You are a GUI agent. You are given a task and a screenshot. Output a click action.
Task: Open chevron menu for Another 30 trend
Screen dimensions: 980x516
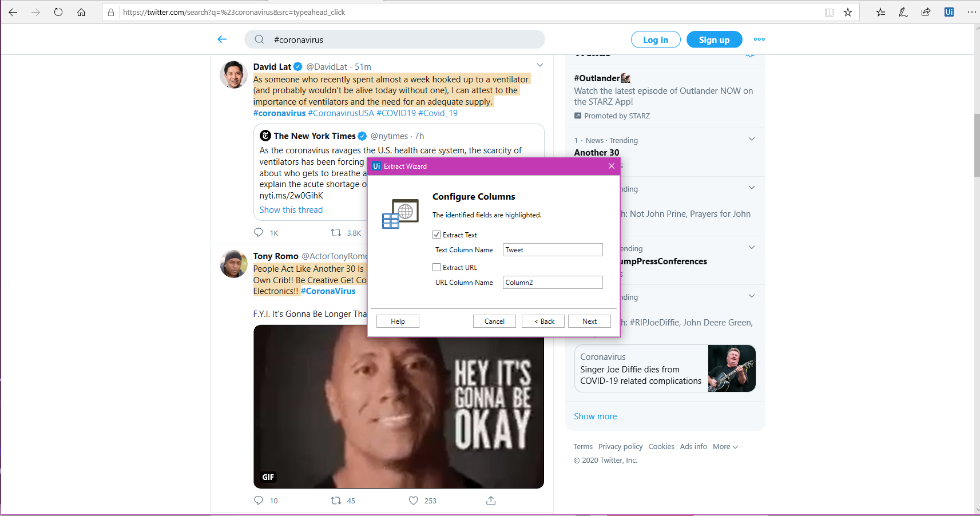pos(752,139)
